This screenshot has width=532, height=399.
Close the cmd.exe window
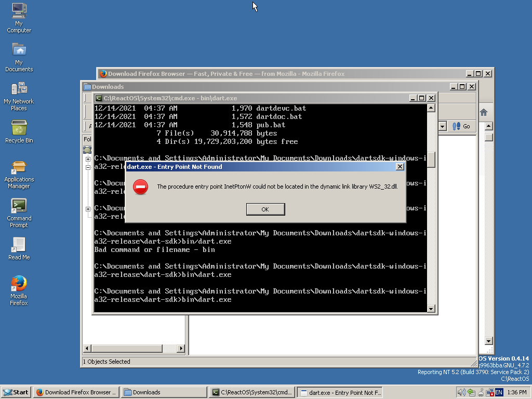431,98
